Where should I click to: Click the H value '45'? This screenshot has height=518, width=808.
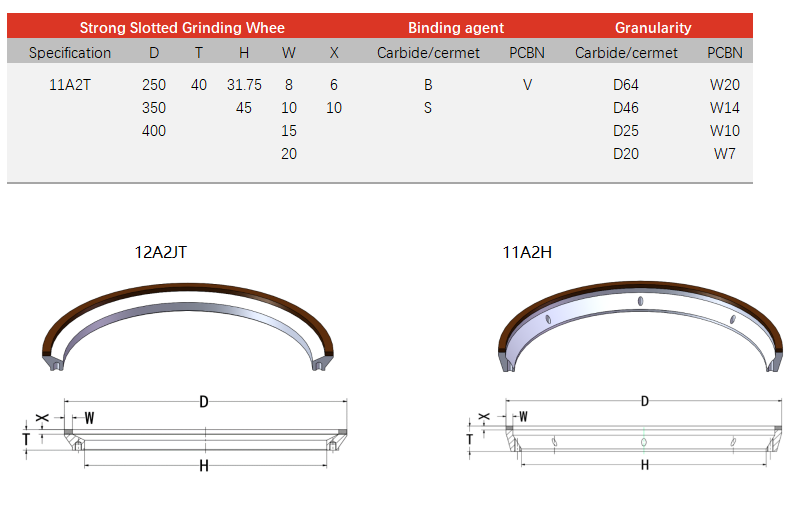coord(244,108)
